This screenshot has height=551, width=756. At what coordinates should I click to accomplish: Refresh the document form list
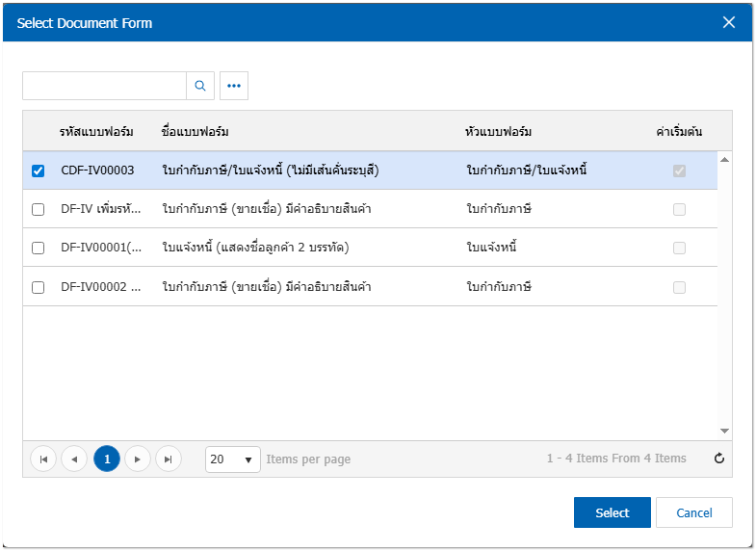(718, 459)
